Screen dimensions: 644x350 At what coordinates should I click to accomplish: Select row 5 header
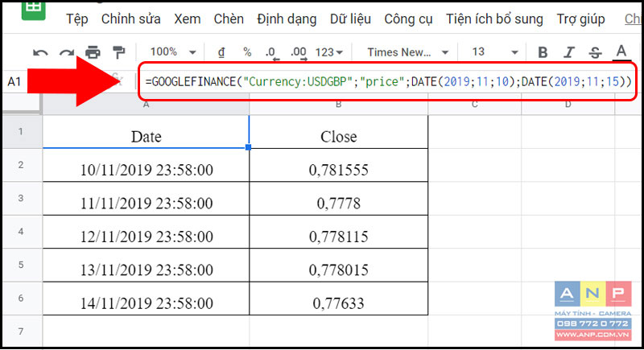click(21, 265)
